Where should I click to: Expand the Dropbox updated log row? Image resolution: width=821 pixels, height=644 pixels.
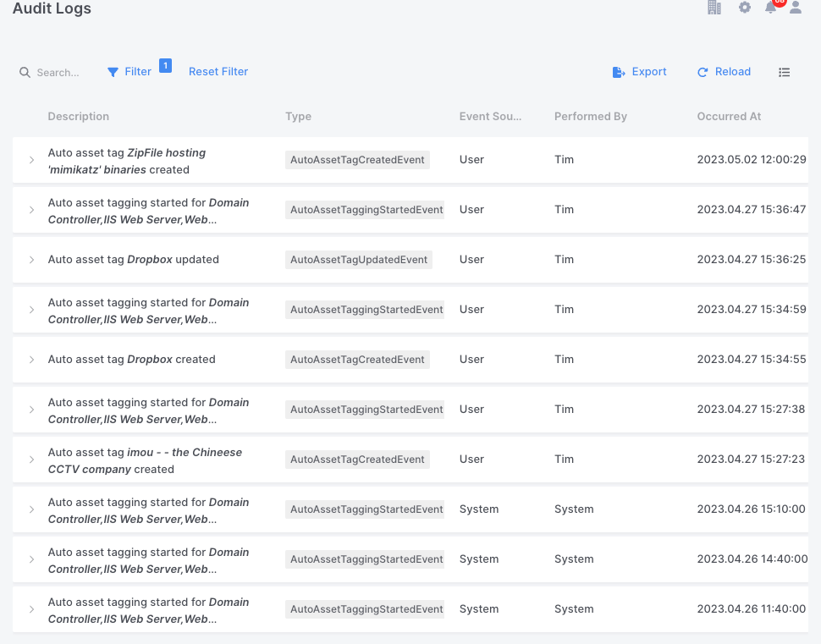(x=32, y=260)
